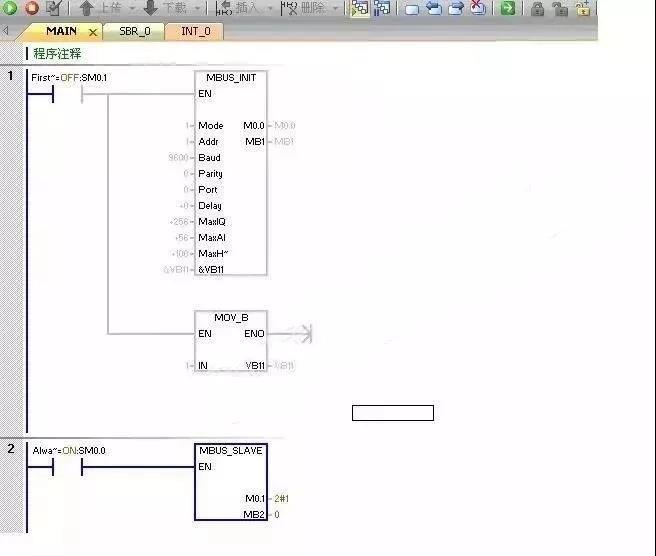
Task: Click the MB1 Error output of MBUS_INIT
Action: pyautogui.click(x=255, y=141)
